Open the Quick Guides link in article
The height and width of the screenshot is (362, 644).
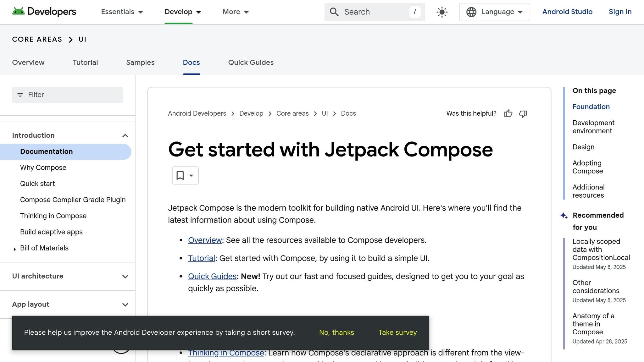pyautogui.click(x=212, y=277)
